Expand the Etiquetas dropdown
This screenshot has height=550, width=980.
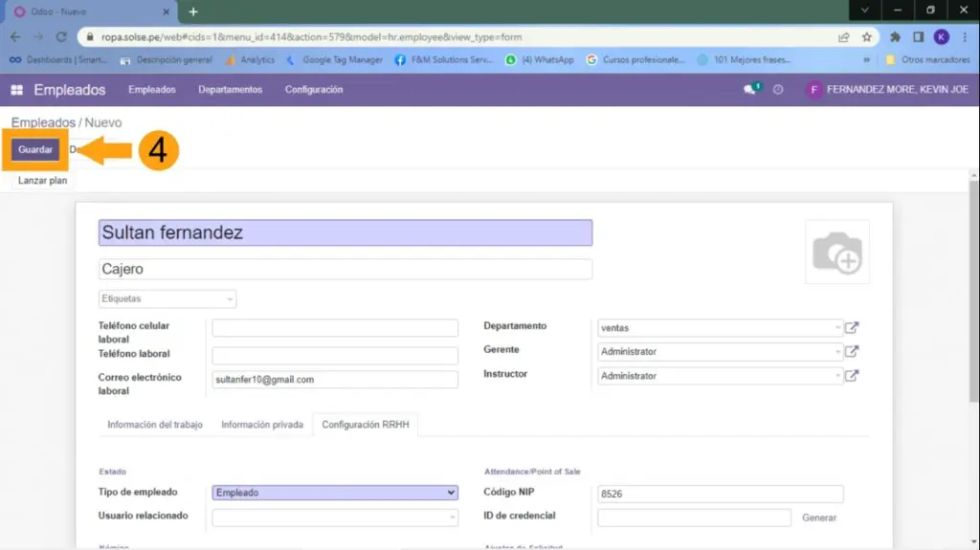click(x=167, y=299)
